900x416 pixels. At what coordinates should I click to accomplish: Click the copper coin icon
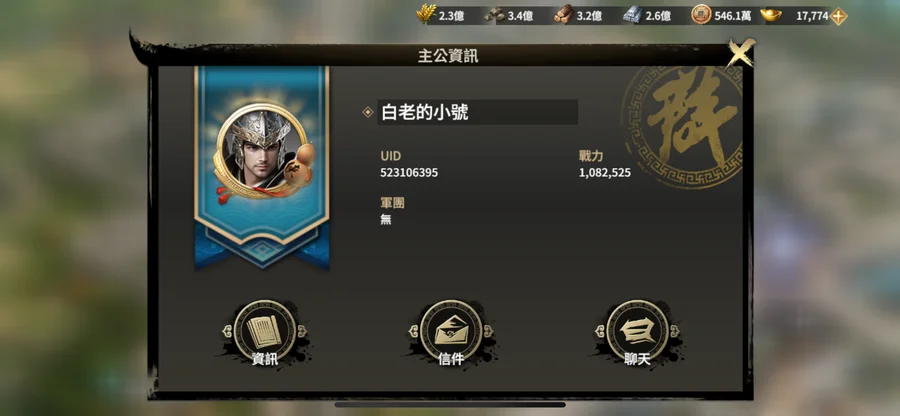click(x=701, y=15)
